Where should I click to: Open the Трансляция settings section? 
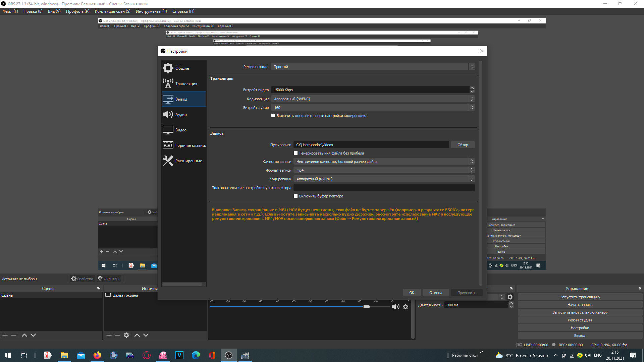pos(186,84)
